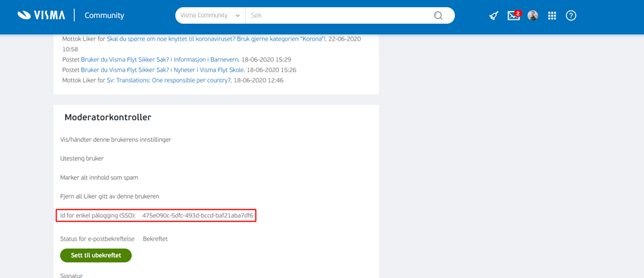Viewport: 644px width, 278px height.
Task: Click Marker alt innhold som spam
Action: tap(99, 177)
